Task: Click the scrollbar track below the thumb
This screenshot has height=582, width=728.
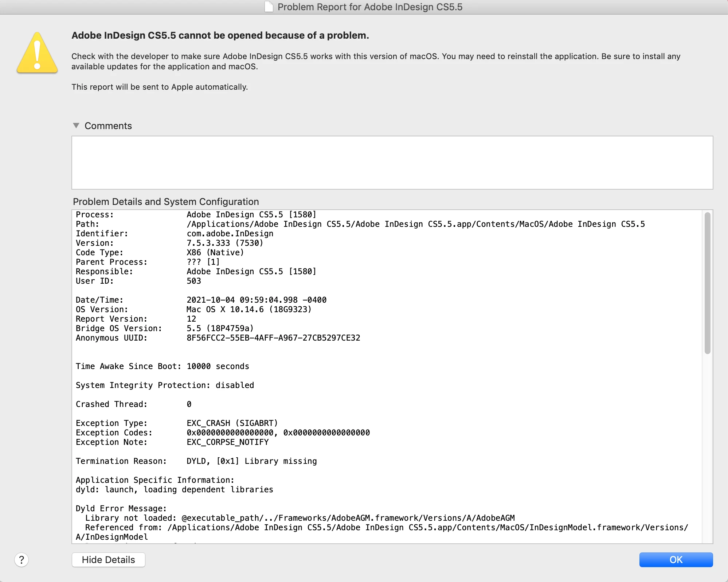Action: 707,449
